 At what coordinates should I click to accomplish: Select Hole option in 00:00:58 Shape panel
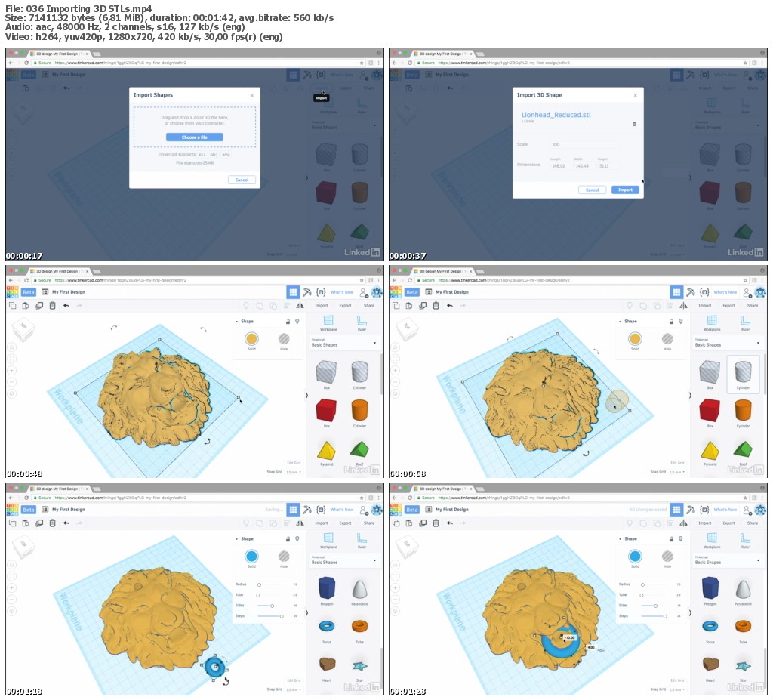667,339
